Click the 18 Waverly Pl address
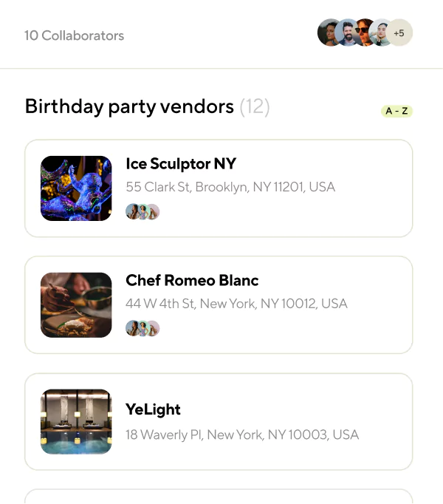This screenshot has width=443, height=504. pyautogui.click(x=242, y=435)
